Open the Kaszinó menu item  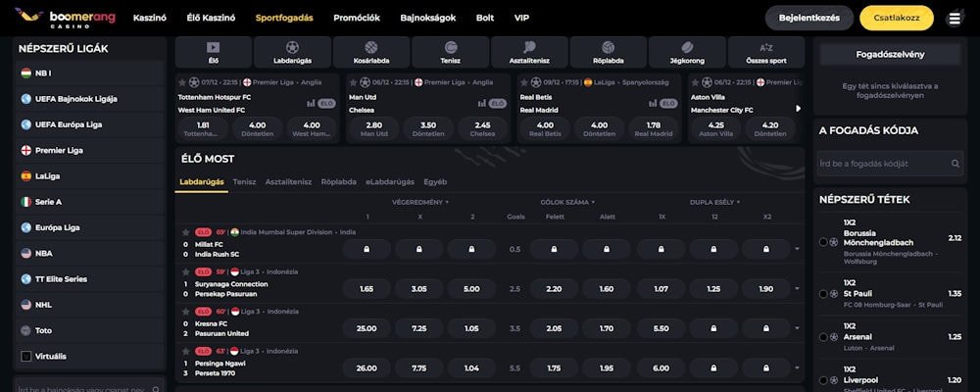coord(149,19)
